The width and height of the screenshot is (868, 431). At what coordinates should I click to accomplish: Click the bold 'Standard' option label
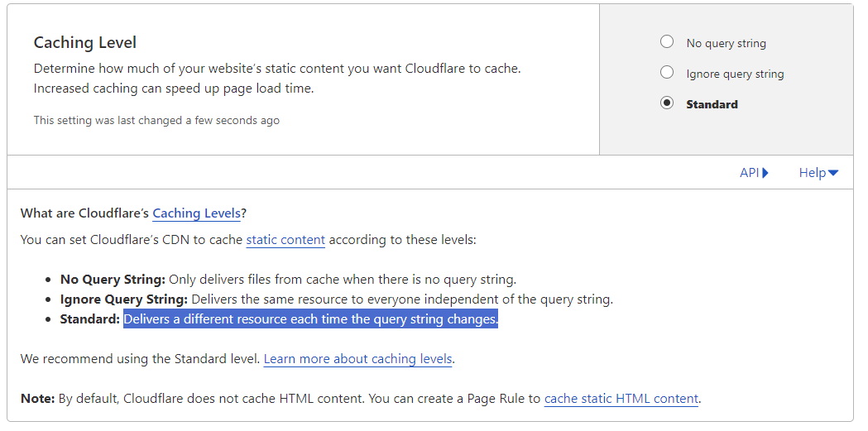point(712,104)
